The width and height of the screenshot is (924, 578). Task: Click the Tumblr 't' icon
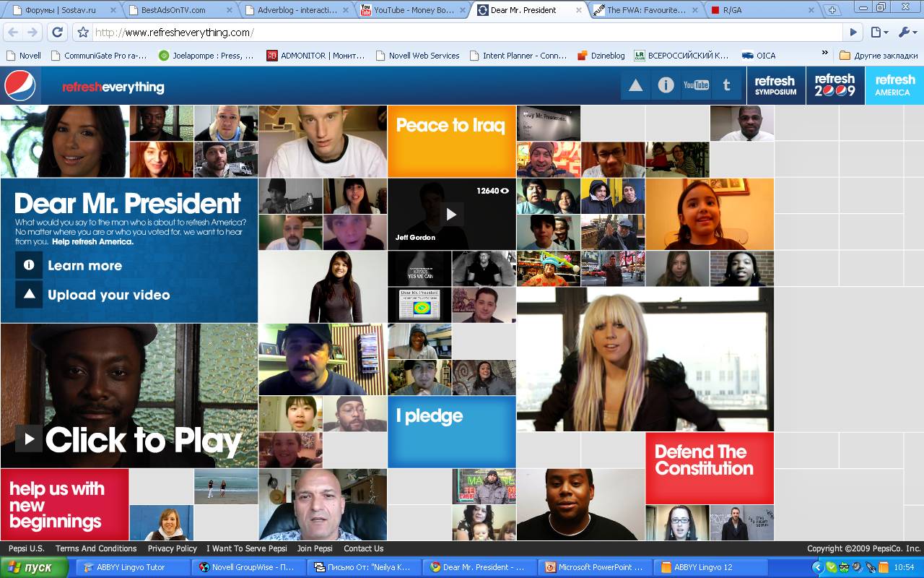726,85
